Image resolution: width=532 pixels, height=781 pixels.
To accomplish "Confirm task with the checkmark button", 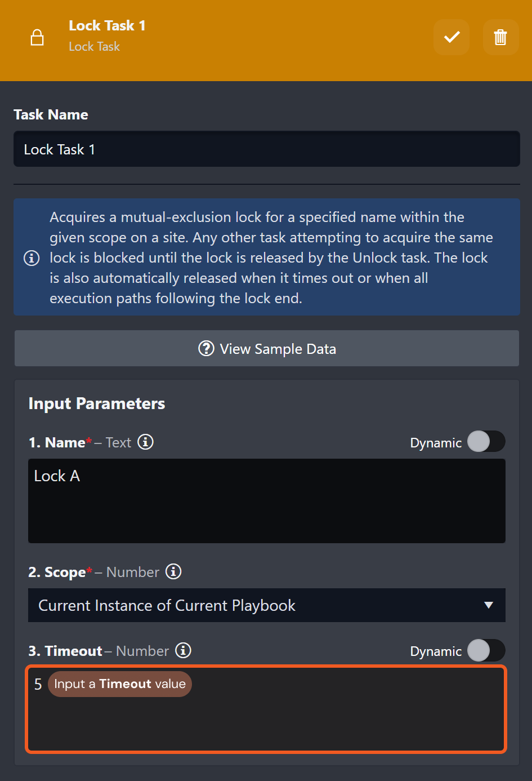I will (451, 37).
